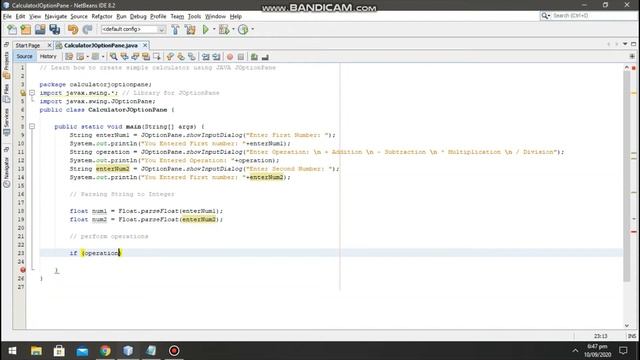Switch to the Start Page tab
Viewport: 640px width, 360px height.
tap(28, 45)
